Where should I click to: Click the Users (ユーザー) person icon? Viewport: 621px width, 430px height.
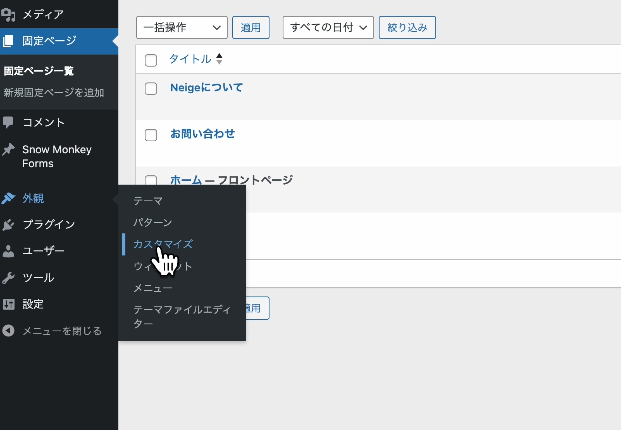(x=9, y=251)
